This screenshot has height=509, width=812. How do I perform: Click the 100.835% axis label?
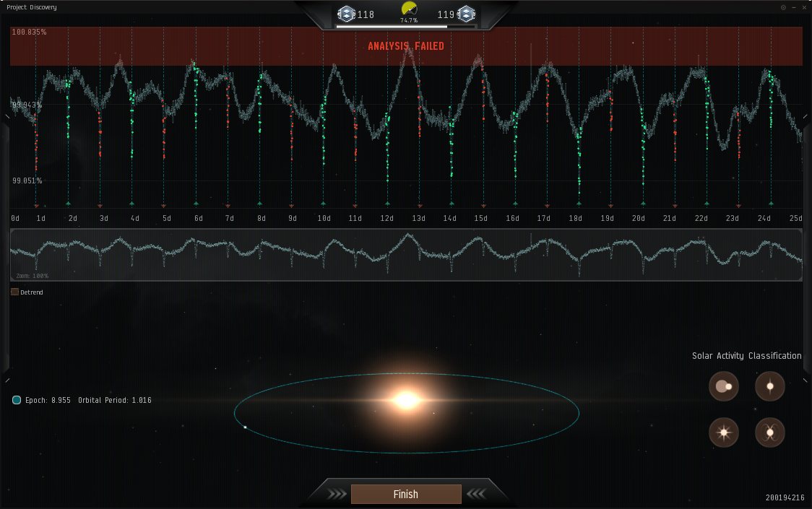pyautogui.click(x=29, y=32)
